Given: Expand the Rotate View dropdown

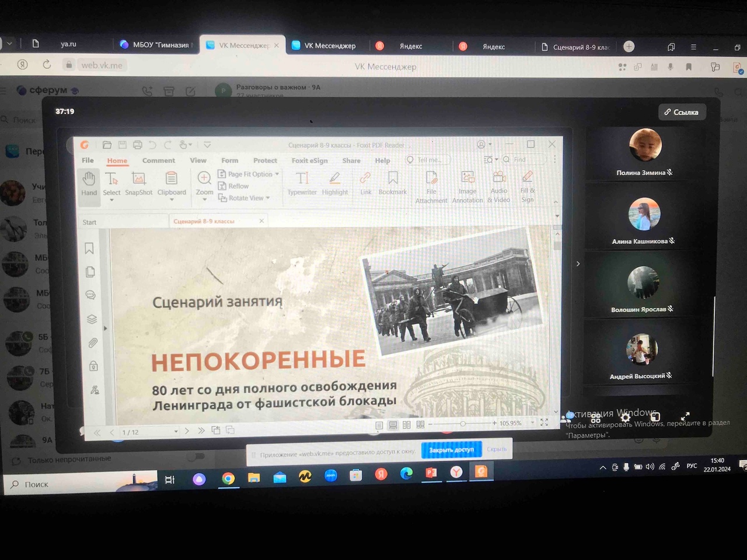Looking at the screenshot, I should click(267, 198).
